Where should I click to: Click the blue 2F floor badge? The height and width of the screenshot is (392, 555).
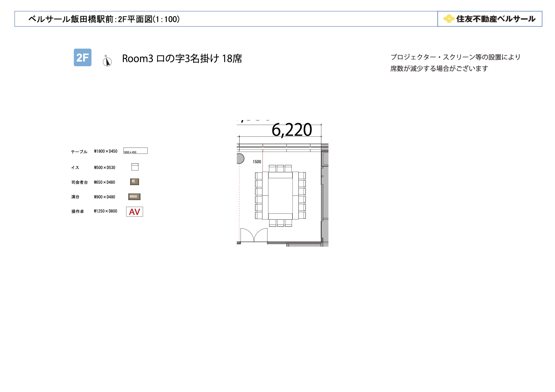pyautogui.click(x=82, y=57)
